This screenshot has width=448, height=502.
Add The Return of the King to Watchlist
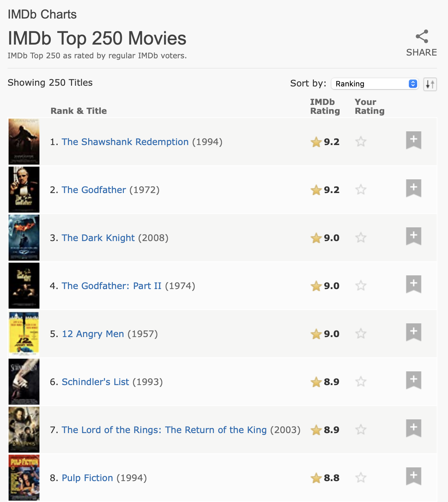(413, 429)
